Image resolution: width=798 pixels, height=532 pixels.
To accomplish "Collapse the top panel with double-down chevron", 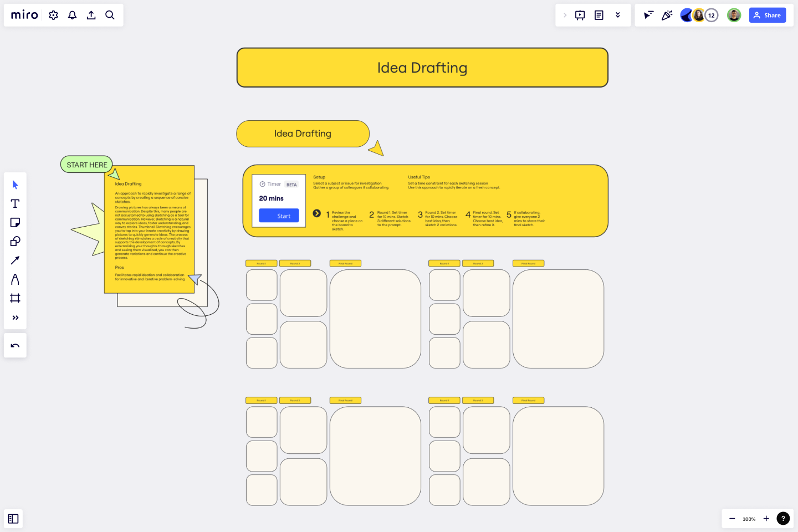I will [618, 15].
